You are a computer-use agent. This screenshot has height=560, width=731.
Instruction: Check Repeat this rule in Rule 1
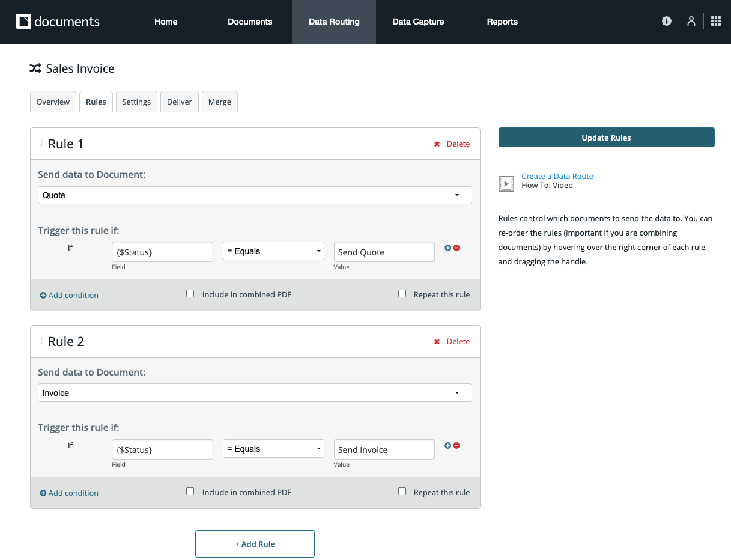(x=402, y=294)
